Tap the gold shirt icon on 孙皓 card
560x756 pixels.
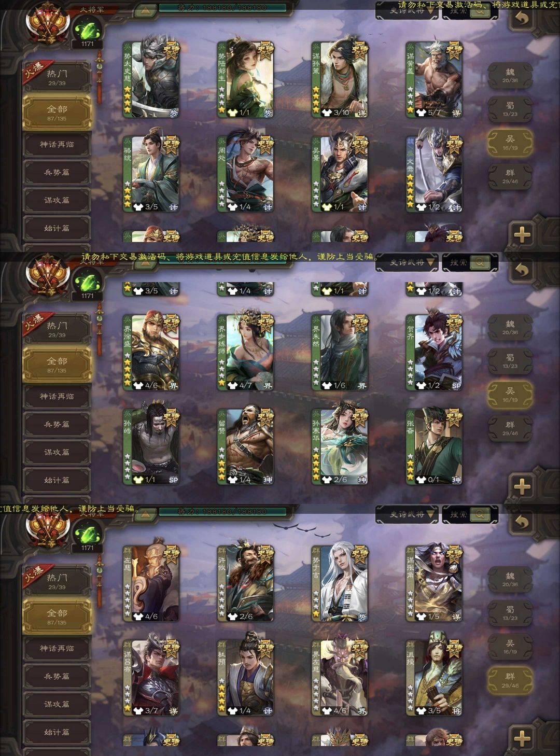pos(138,480)
